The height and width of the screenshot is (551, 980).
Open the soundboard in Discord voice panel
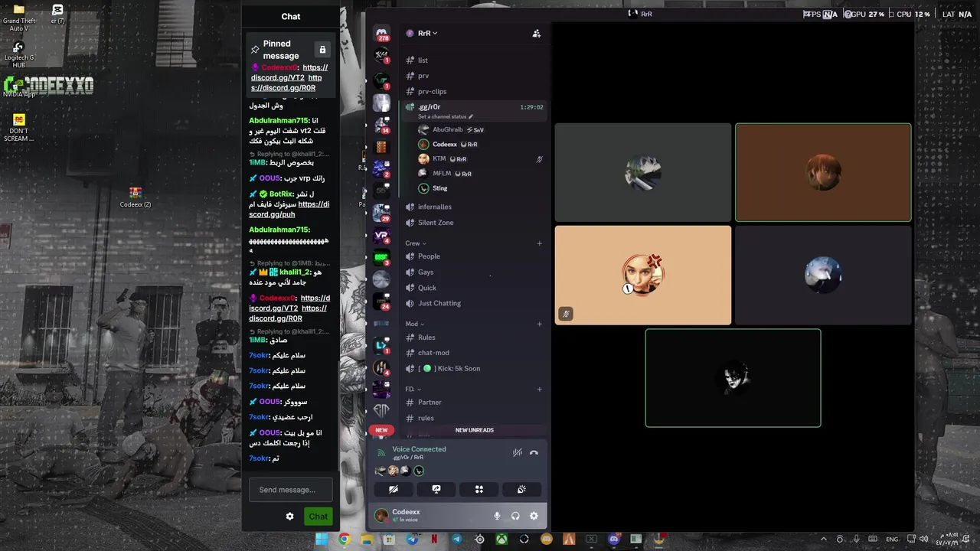522,489
